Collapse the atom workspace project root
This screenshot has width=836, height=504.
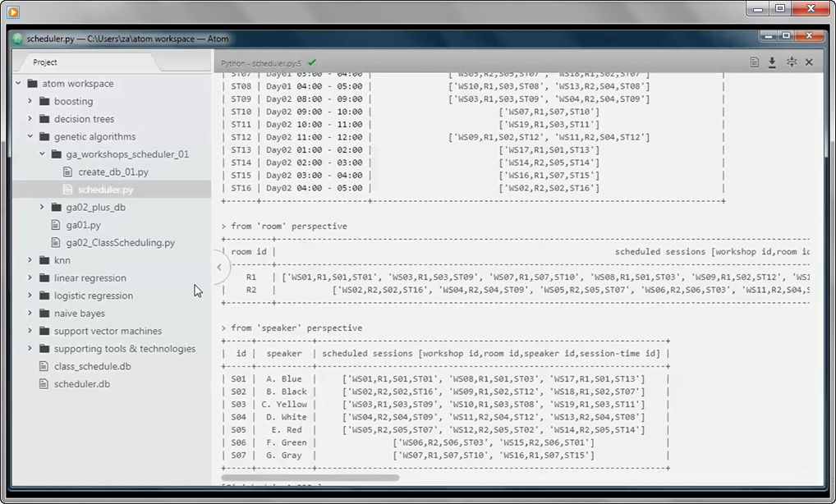[18, 83]
